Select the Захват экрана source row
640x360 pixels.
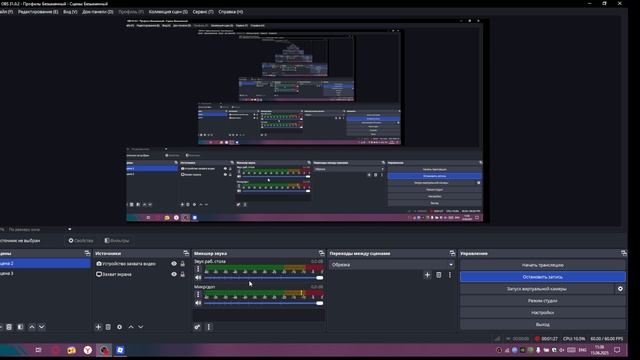point(141,274)
